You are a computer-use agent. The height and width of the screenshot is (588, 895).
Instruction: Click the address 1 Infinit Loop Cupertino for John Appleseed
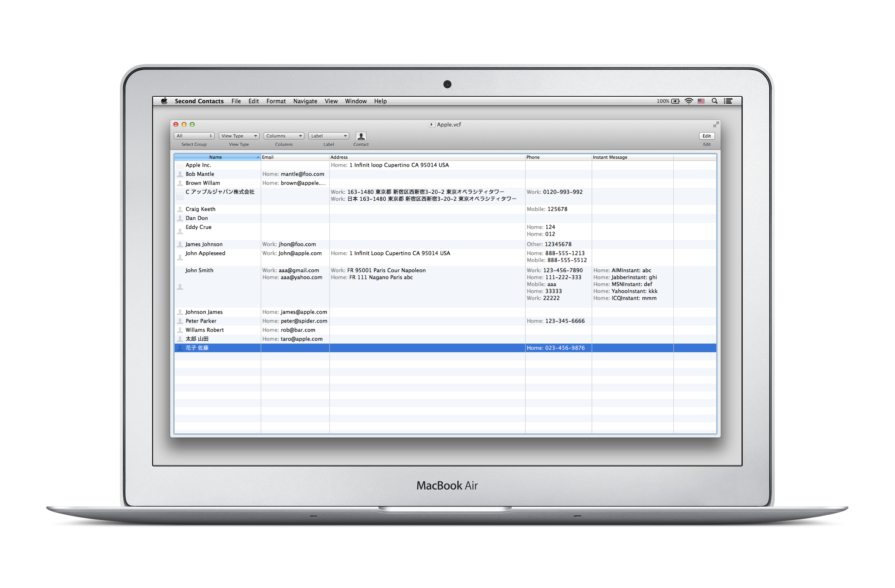click(400, 253)
